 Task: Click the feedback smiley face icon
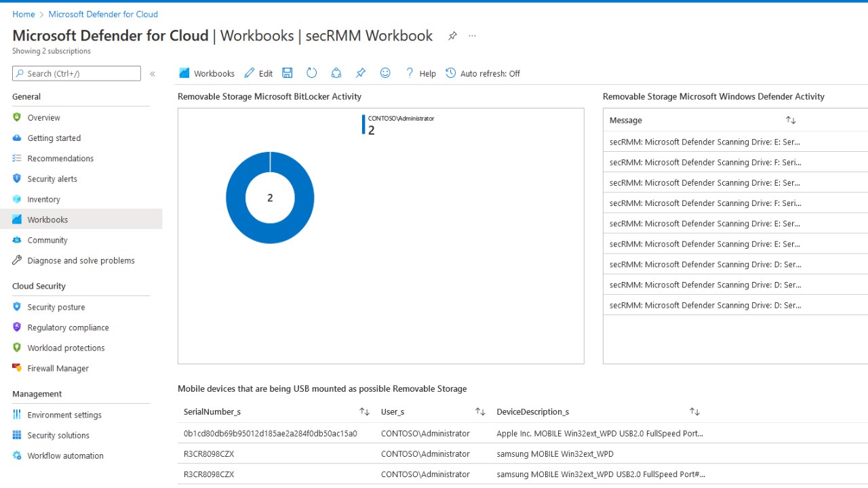[x=385, y=73]
